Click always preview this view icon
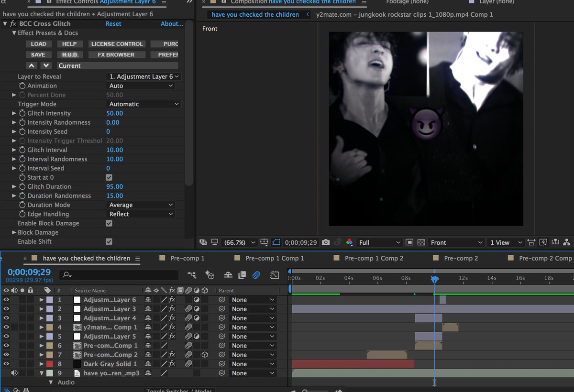574x392 pixels. 203,242
